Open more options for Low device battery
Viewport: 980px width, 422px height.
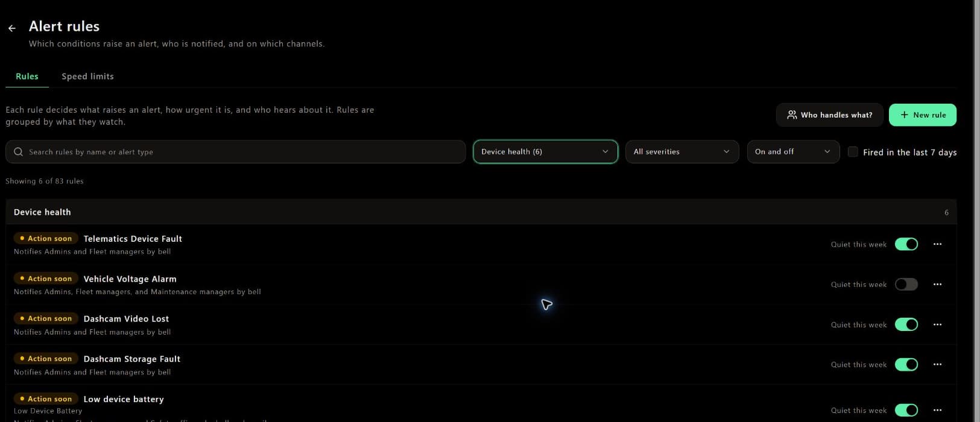pyautogui.click(x=937, y=411)
